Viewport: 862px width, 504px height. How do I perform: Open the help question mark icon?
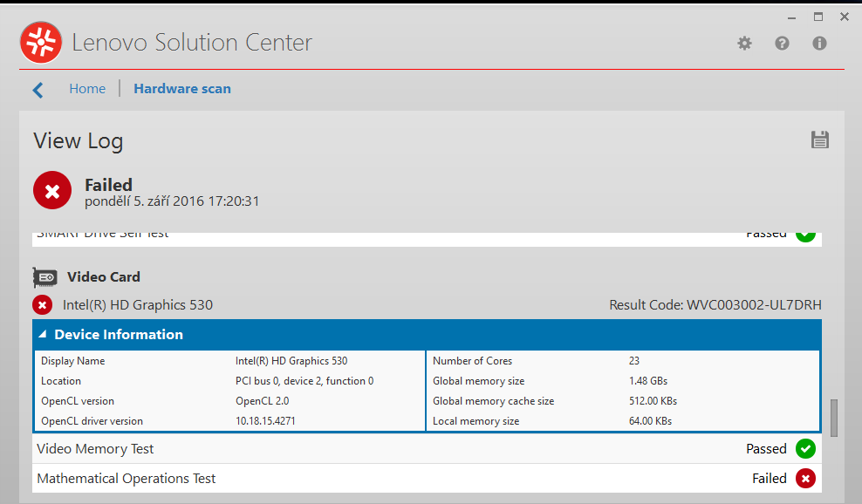pyautogui.click(x=782, y=44)
